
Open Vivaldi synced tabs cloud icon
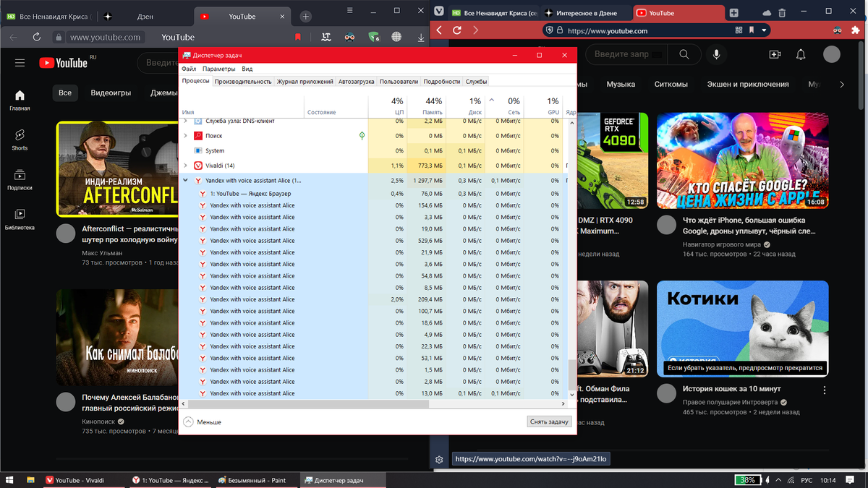(x=767, y=12)
